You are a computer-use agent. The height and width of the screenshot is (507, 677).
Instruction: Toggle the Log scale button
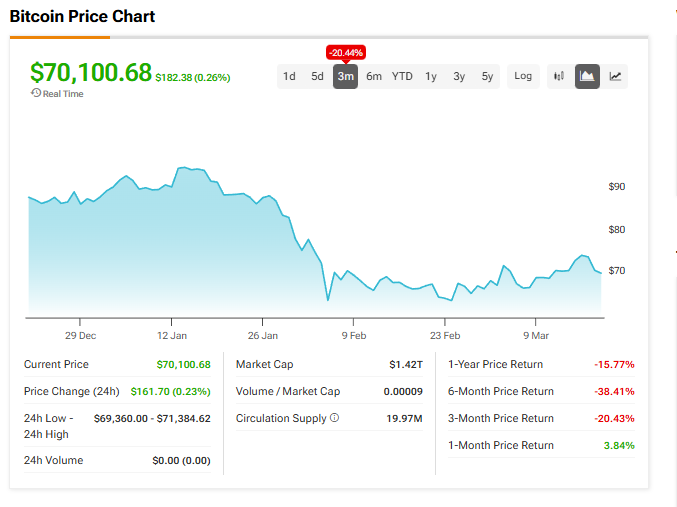tap(523, 76)
